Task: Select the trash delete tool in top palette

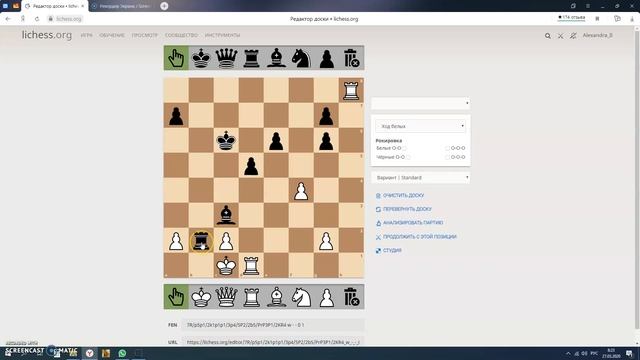Action: point(351,58)
